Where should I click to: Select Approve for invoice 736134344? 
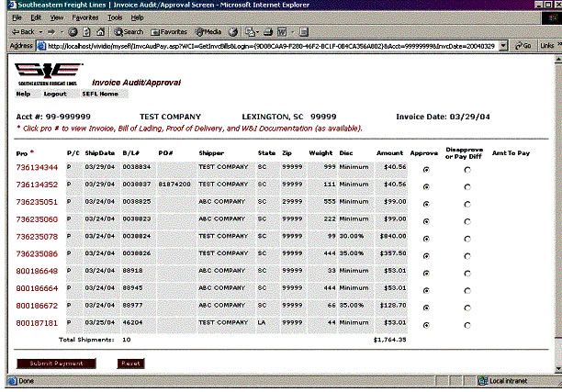coord(423,169)
